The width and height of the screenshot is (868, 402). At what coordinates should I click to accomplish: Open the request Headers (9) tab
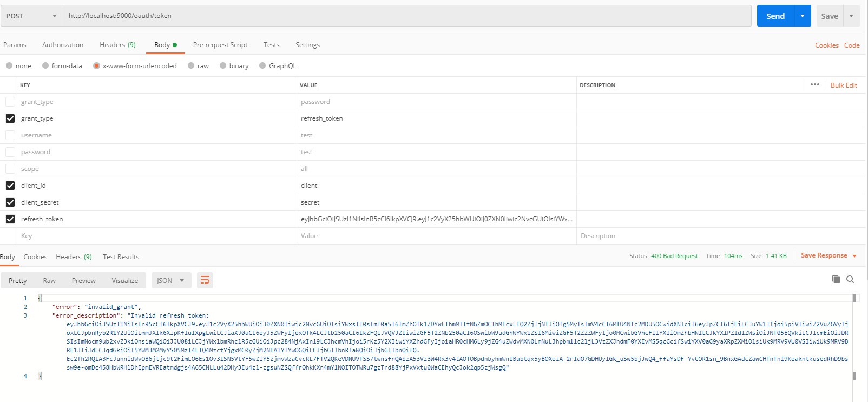click(x=117, y=45)
